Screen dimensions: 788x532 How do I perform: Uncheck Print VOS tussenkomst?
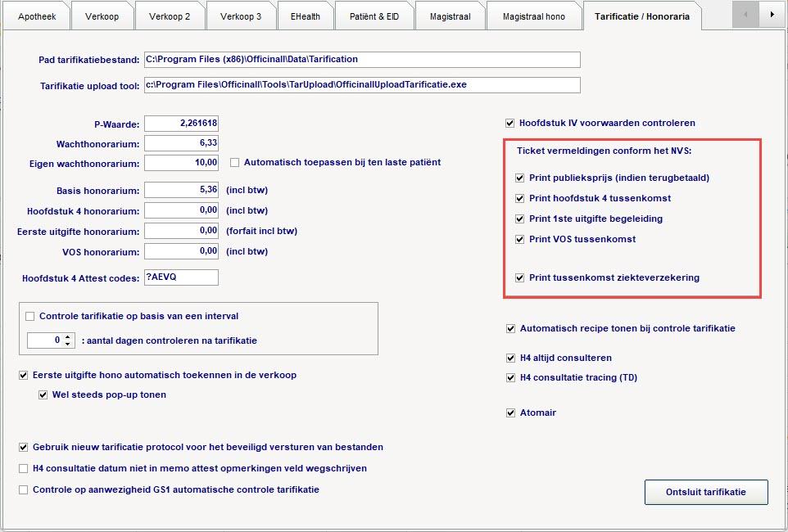(519, 239)
